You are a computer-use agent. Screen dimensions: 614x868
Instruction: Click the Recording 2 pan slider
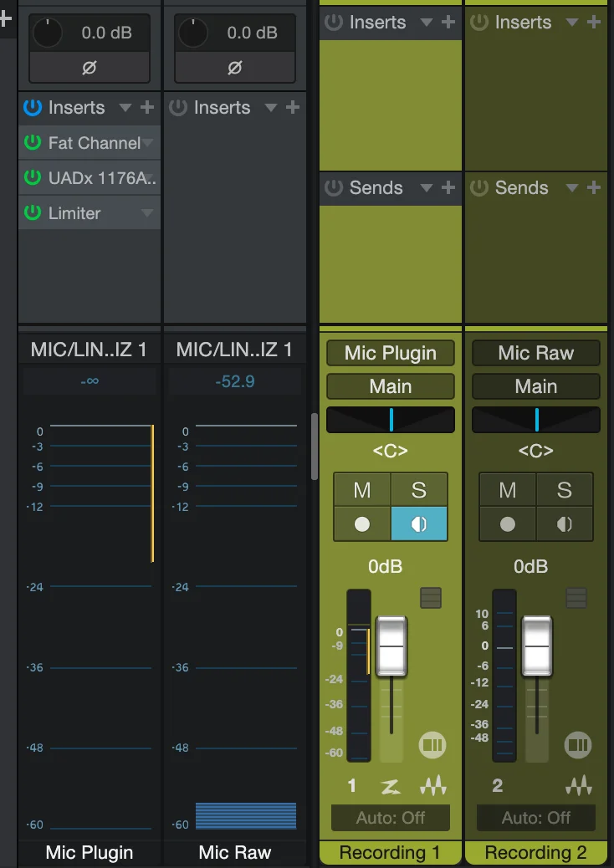(536, 420)
